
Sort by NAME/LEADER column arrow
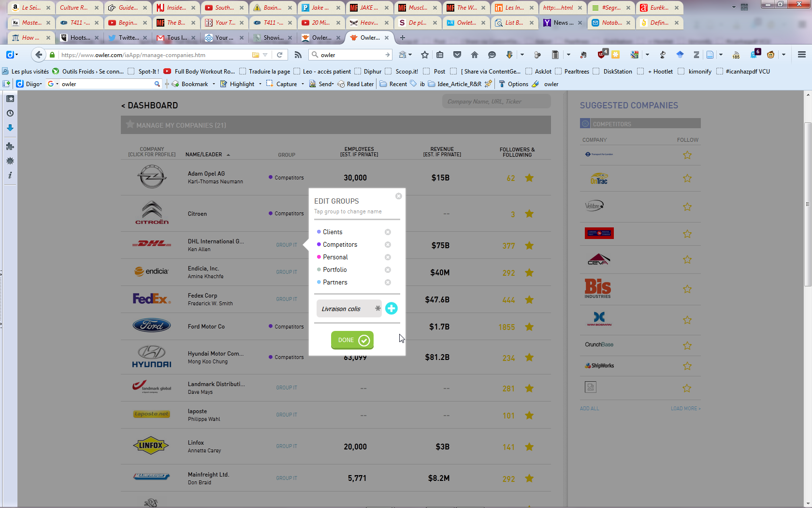tap(228, 155)
